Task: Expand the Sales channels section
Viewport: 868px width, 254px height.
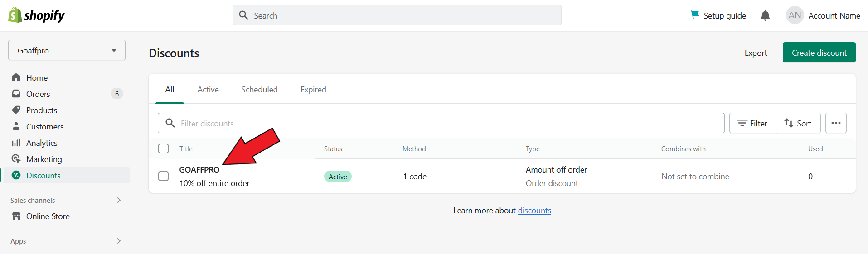Action: point(119,200)
